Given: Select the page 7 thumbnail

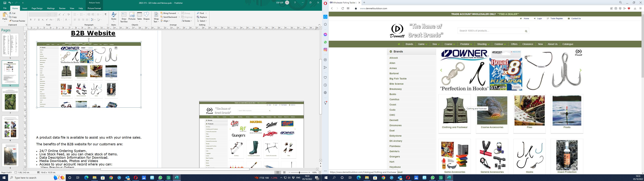Looking at the screenshot, I should pyautogui.click(x=10, y=100).
